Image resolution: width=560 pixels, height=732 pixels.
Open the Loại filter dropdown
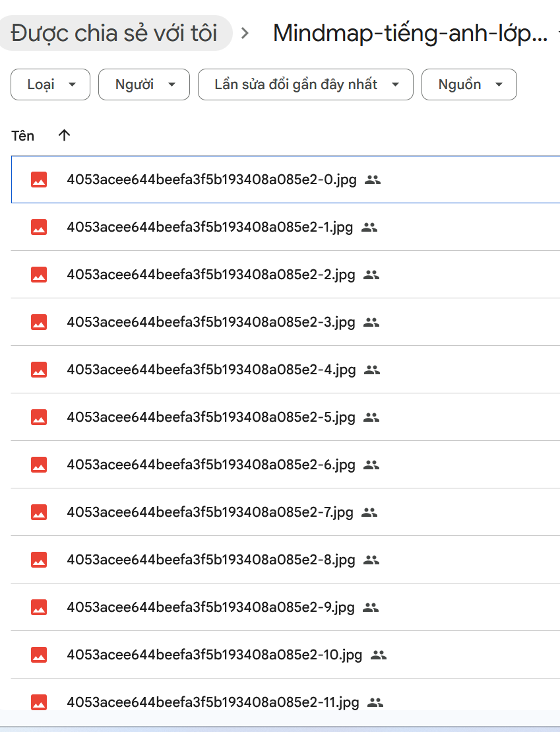[50, 84]
